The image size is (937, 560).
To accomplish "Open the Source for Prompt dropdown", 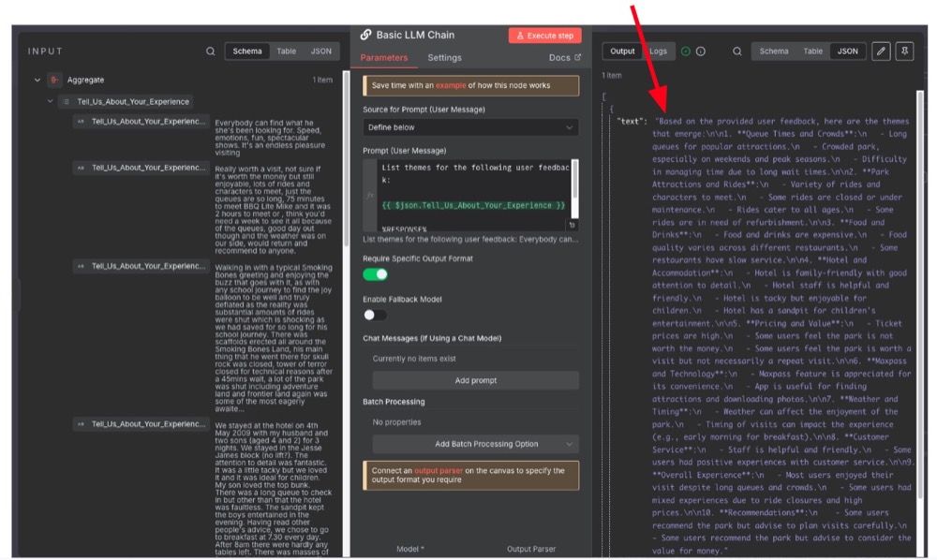I will coord(470,127).
